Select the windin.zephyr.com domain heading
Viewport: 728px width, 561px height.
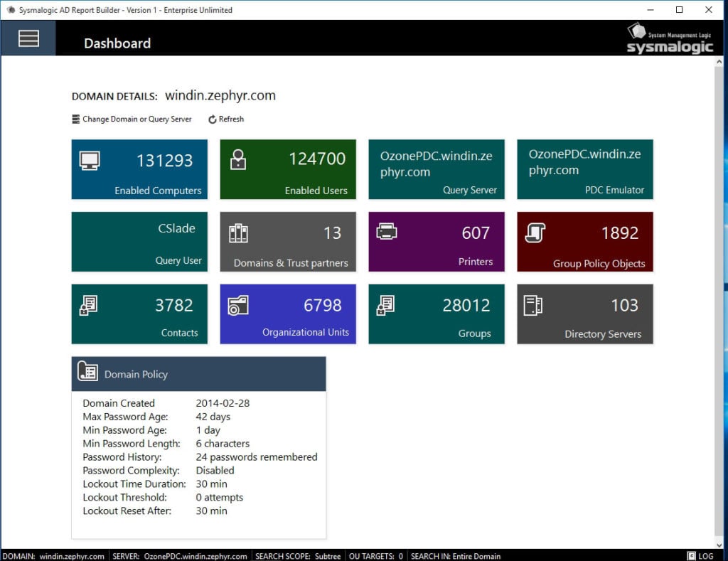(220, 96)
